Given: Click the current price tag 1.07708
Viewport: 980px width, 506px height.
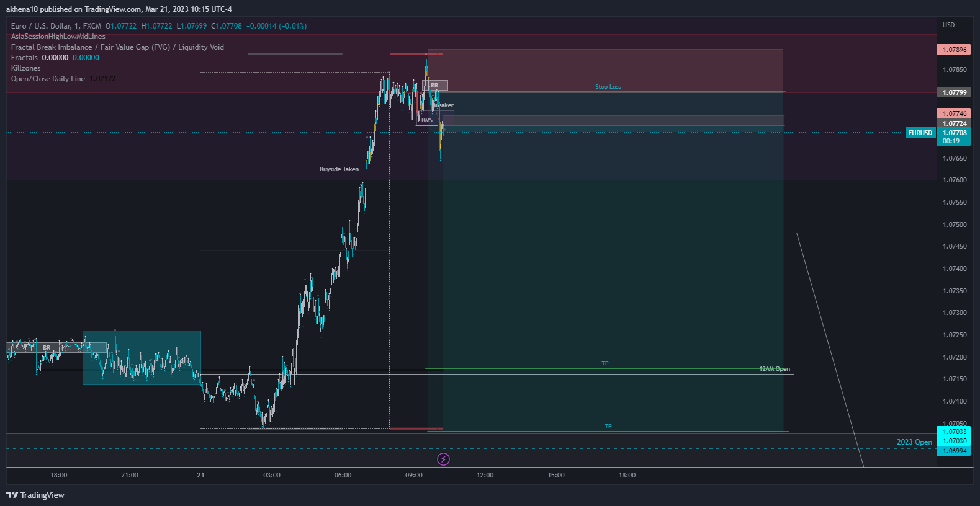Looking at the screenshot, I should (954, 133).
